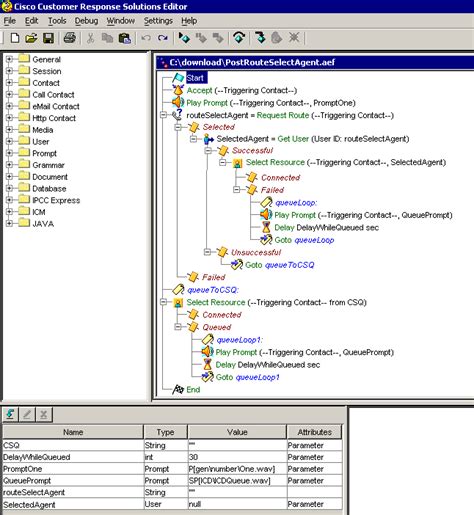
Task: Expand the Call Contact palette folder
Action: (9, 94)
